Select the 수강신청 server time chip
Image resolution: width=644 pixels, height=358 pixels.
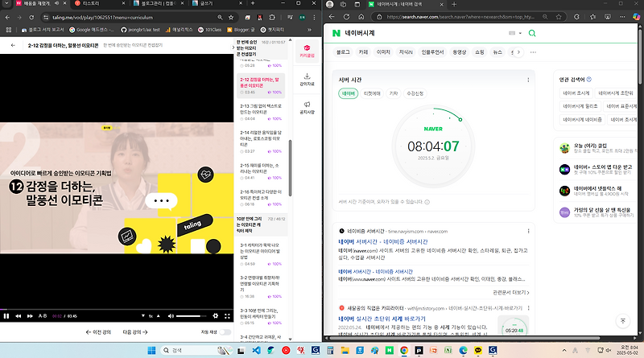[415, 93]
